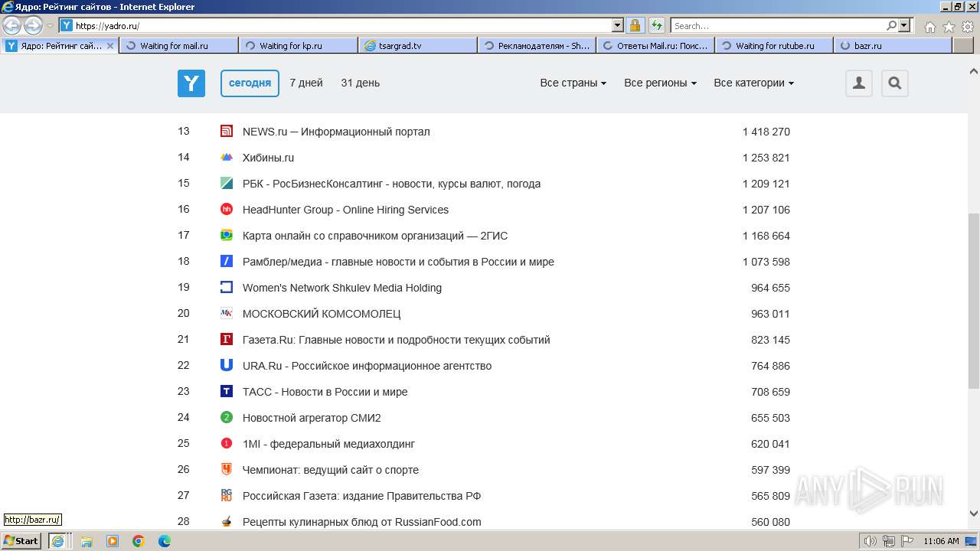The image size is (980, 551).
Task: Click the address bar security lock icon
Action: [x=635, y=25]
